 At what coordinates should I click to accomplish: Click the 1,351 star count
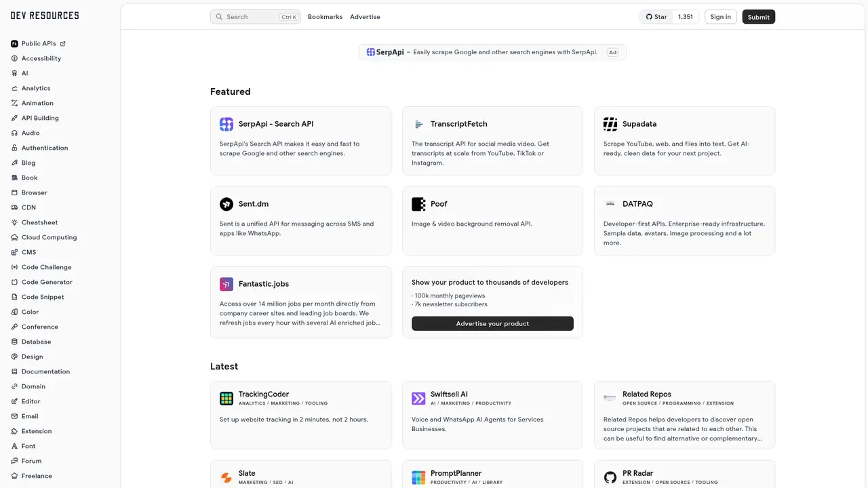pos(686,17)
